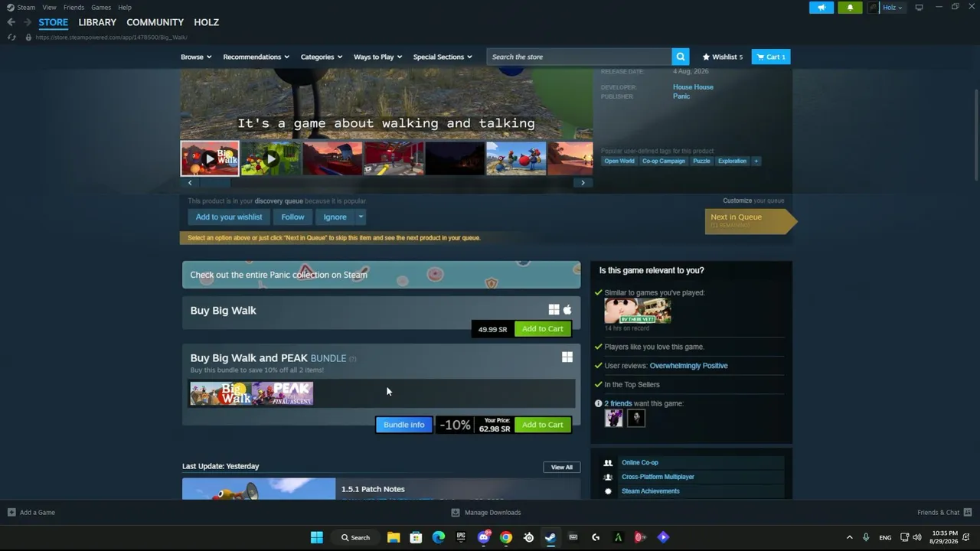Screen dimensions: 980x551
Task: Go forward with the right arrow
Action: coord(27,22)
